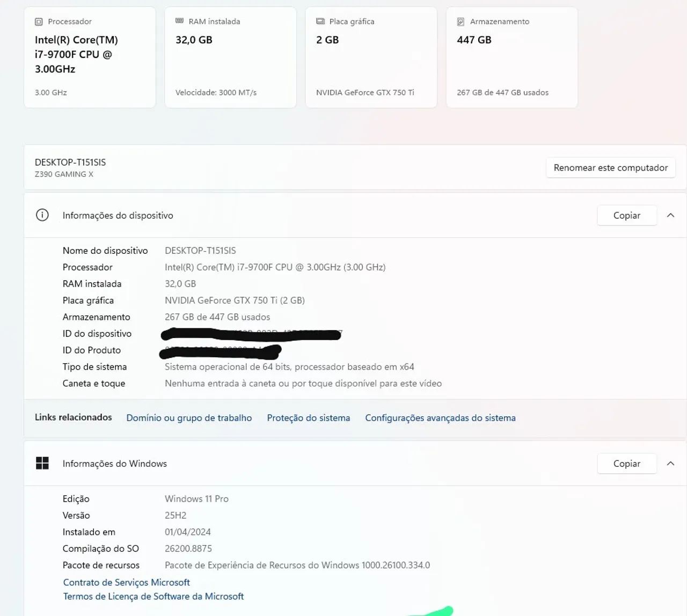Collapse the Informações do dispositivo section chevron

(x=670, y=215)
